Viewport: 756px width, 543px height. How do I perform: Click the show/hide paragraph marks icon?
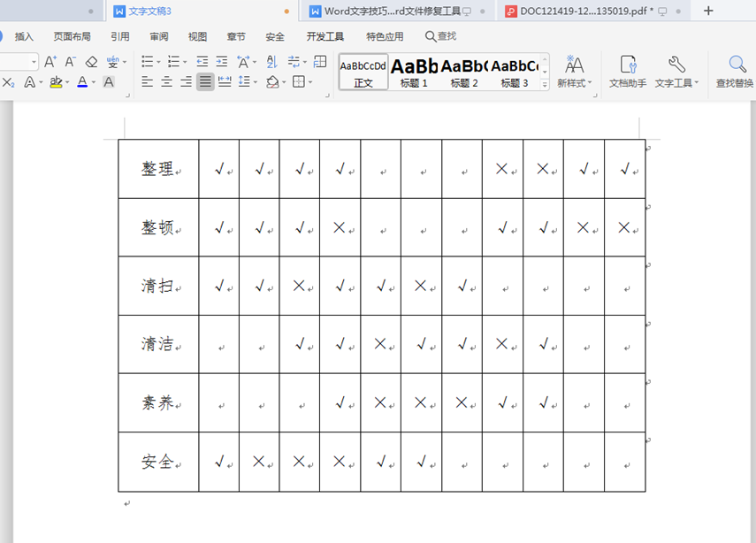click(294, 62)
